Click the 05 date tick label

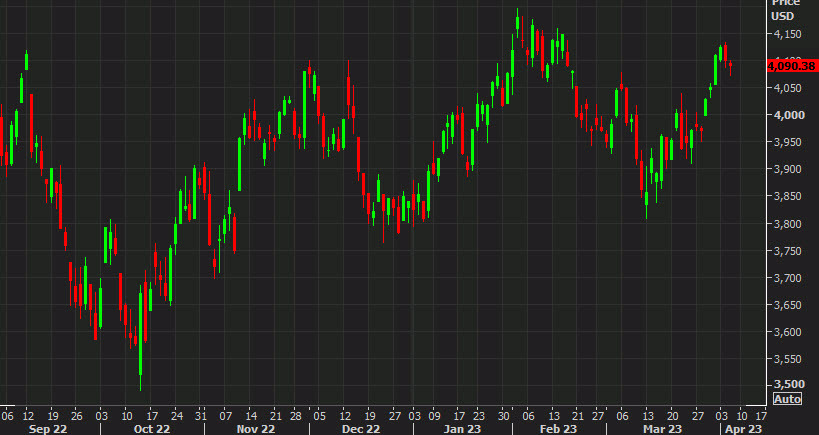pyautogui.click(x=320, y=416)
